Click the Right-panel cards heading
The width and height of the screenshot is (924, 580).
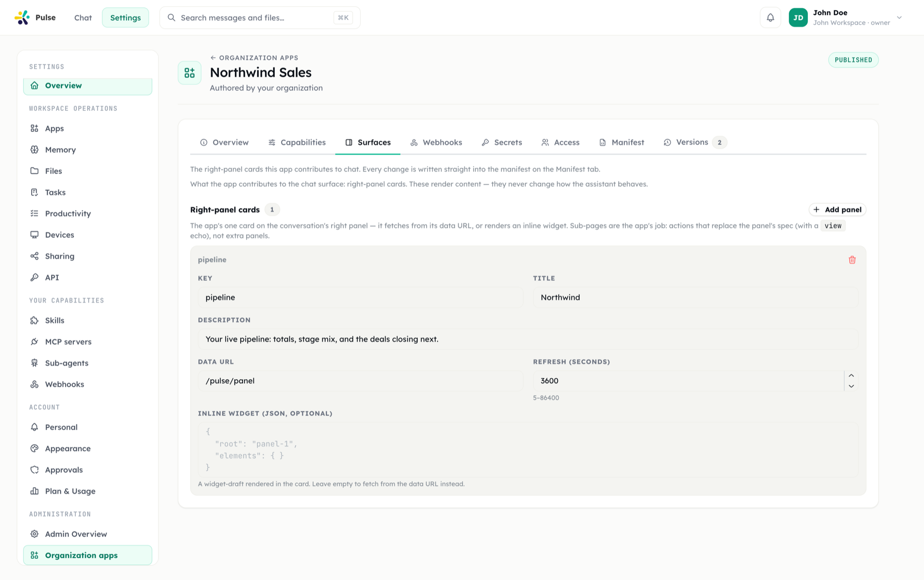(225, 210)
